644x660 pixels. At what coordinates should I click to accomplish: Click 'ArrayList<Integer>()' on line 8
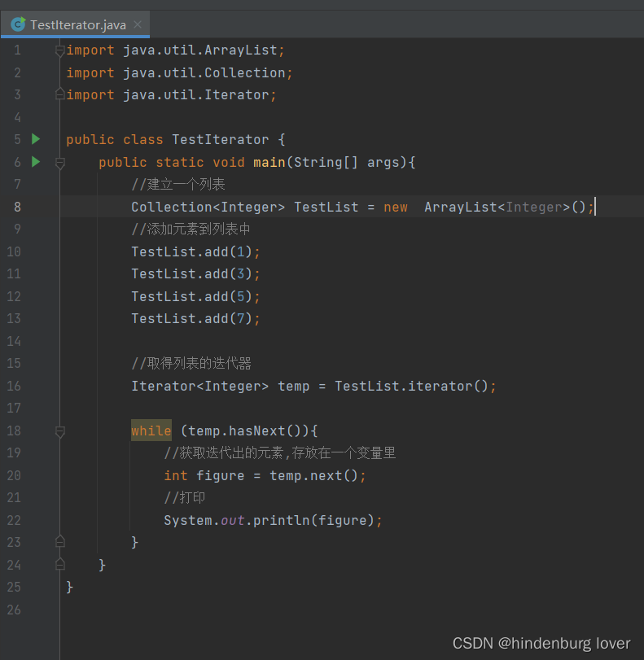tap(505, 207)
